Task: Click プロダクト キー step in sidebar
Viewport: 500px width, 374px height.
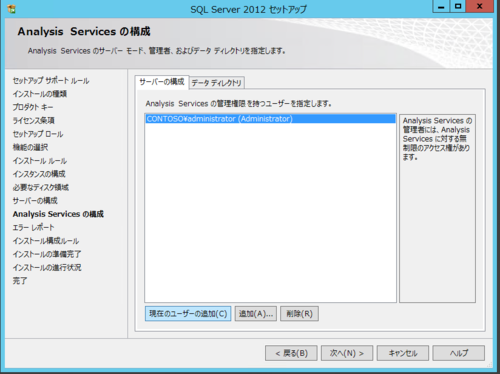Action: point(33,107)
